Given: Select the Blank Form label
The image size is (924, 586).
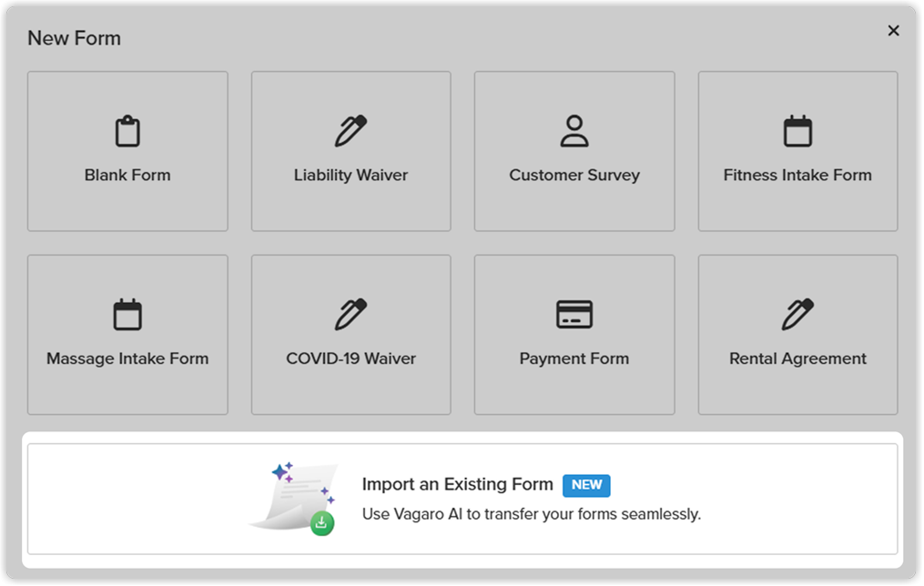Looking at the screenshot, I should (127, 175).
